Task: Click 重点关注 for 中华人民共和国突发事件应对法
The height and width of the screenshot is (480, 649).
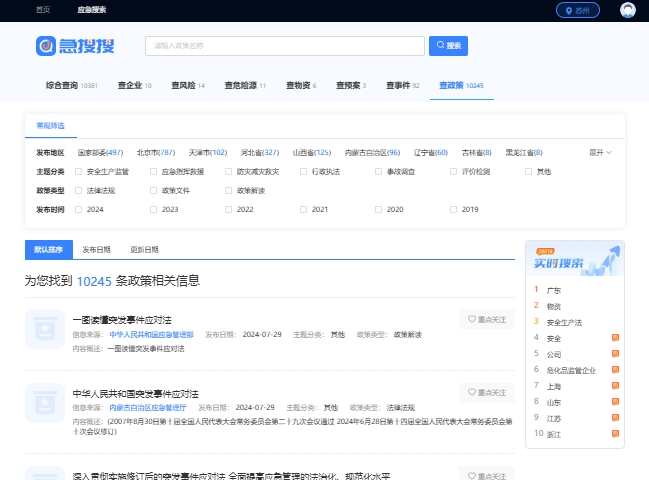Action: coord(487,392)
